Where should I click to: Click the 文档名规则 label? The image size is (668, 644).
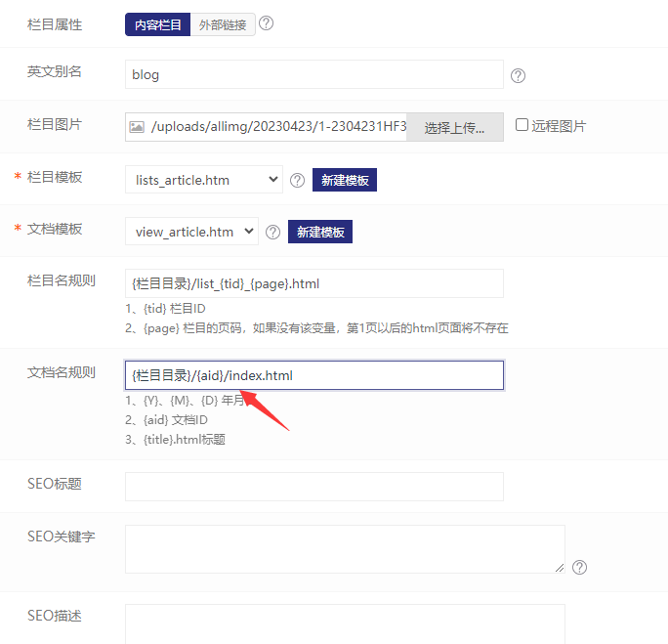click(62, 372)
